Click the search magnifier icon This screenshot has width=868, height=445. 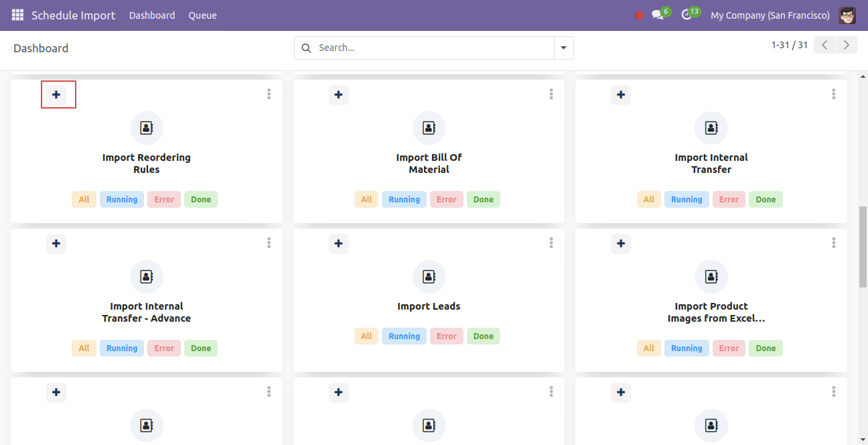(x=306, y=48)
